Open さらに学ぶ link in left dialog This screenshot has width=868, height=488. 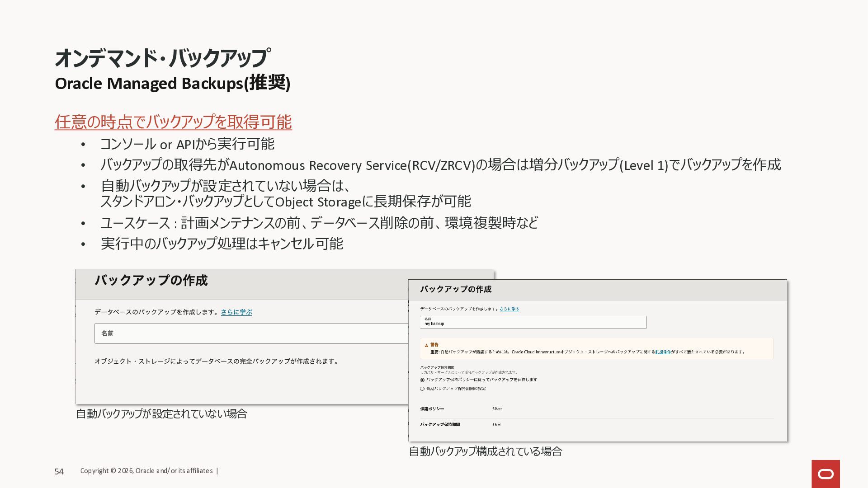236,312
